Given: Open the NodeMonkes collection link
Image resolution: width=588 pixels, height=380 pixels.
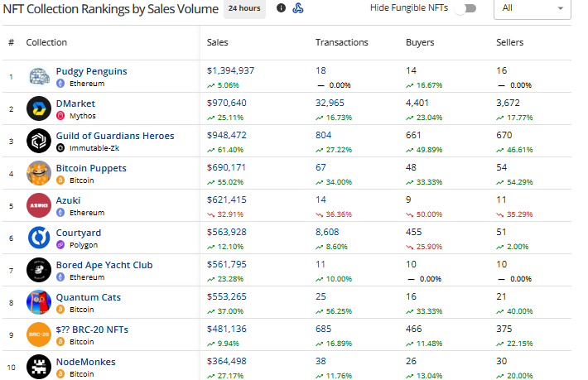Looking at the screenshot, I should (x=86, y=362).
